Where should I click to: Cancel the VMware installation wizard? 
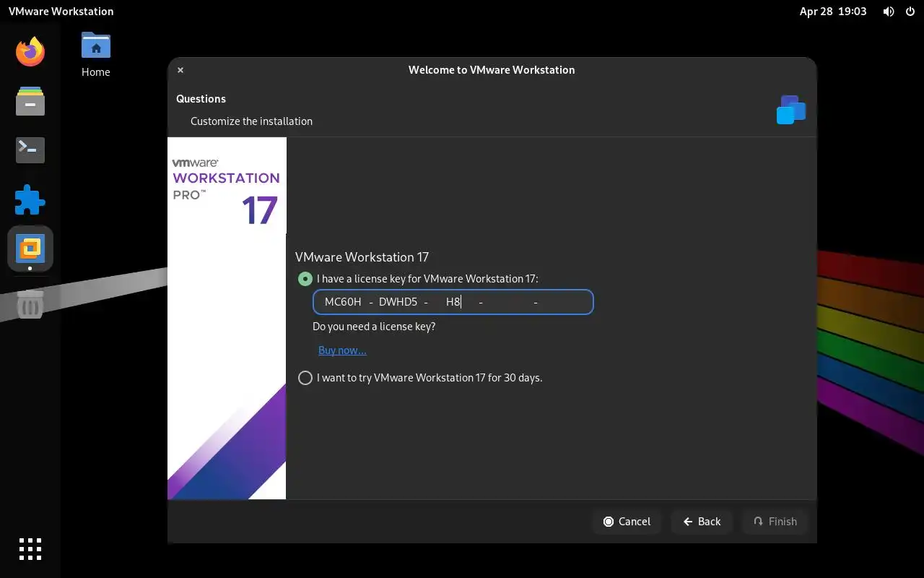[x=627, y=522]
